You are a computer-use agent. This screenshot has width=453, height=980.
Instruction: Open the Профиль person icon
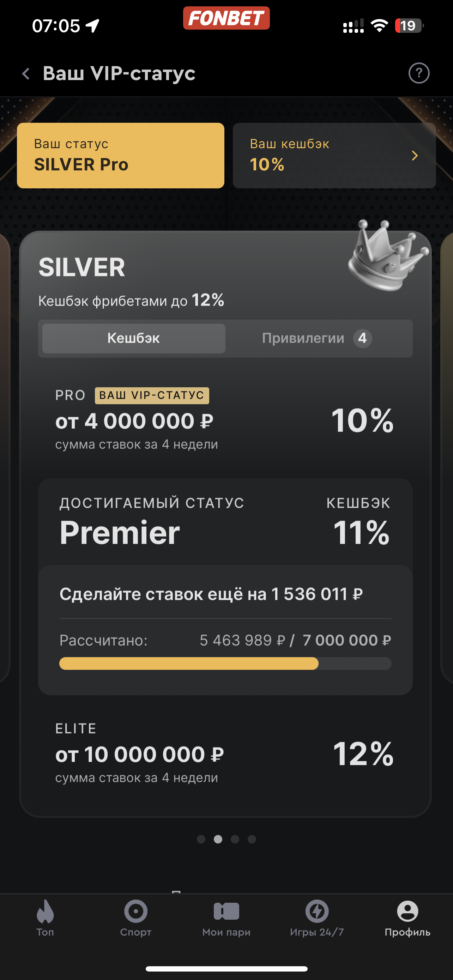tap(407, 912)
